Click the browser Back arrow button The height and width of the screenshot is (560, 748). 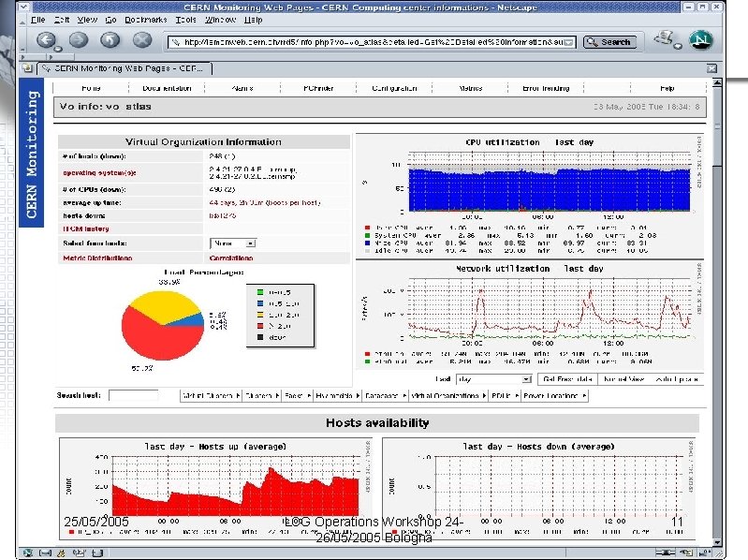(x=46, y=40)
